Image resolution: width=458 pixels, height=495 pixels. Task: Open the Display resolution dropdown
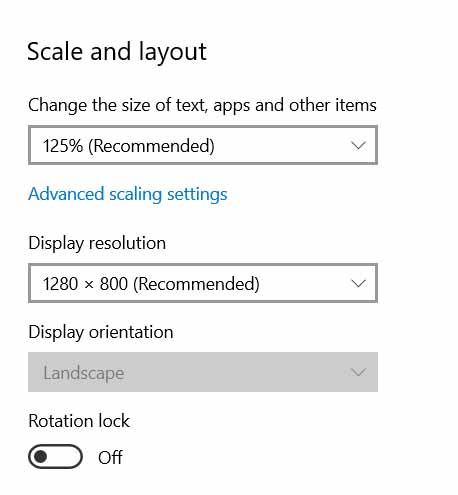click(203, 283)
